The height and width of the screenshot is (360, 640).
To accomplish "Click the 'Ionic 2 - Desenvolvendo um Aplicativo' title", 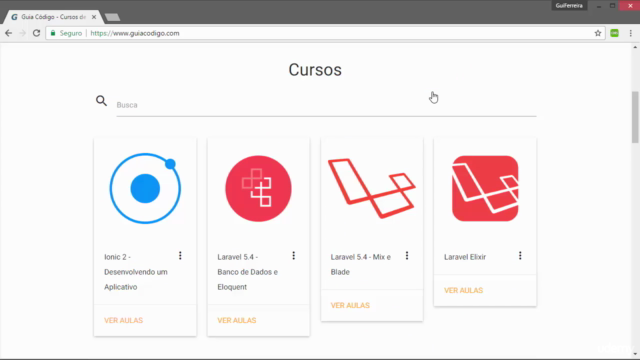I will [136, 272].
